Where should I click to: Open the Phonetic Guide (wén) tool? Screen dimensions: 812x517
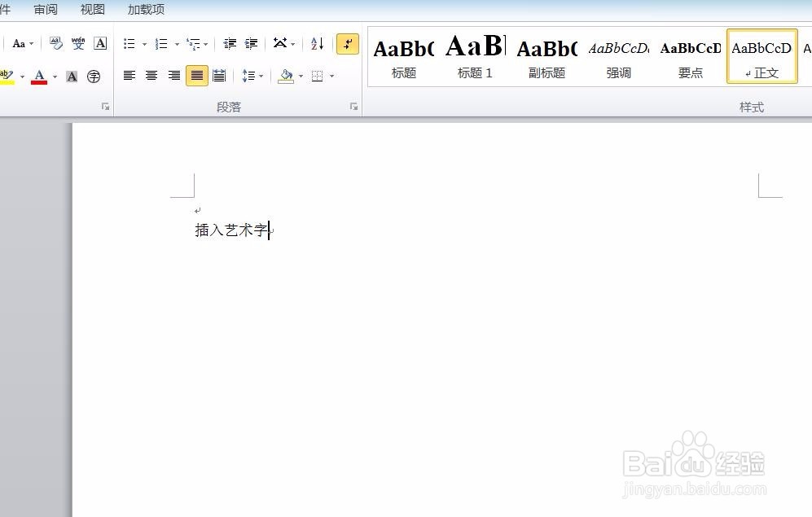click(x=78, y=43)
